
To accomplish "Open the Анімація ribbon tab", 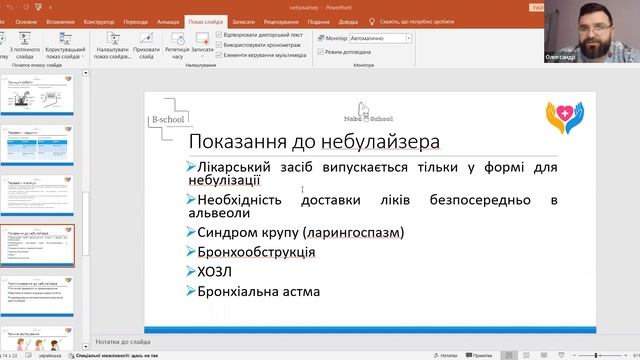I will tap(168, 22).
